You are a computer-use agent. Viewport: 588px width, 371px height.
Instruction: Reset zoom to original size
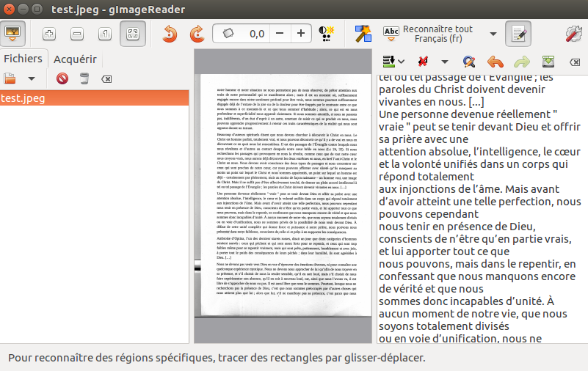coord(104,34)
